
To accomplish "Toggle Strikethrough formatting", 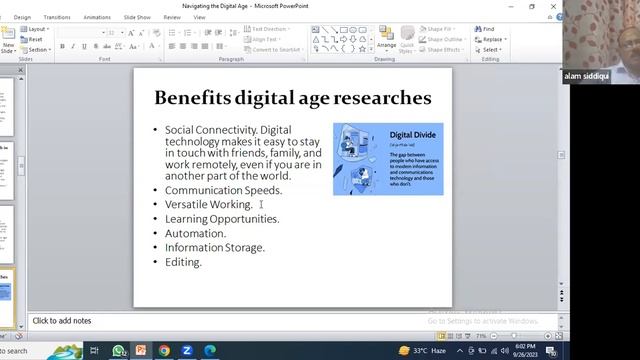I will tap(107, 47).
